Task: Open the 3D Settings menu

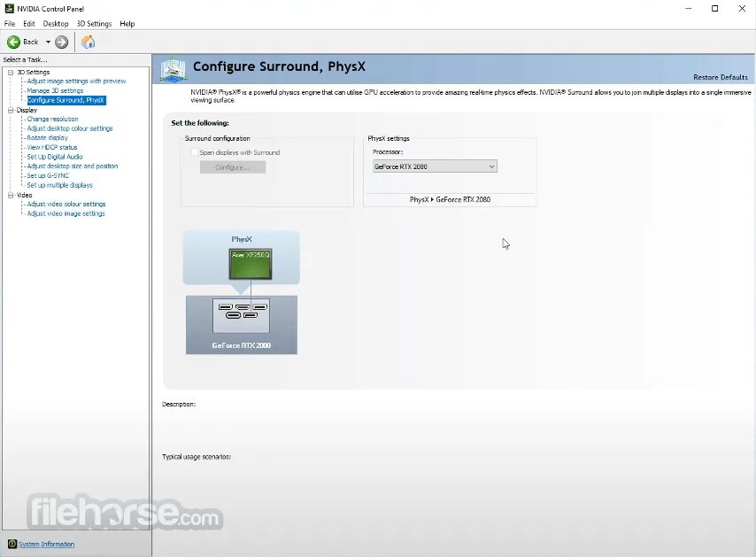Action: click(x=94, y=24)
